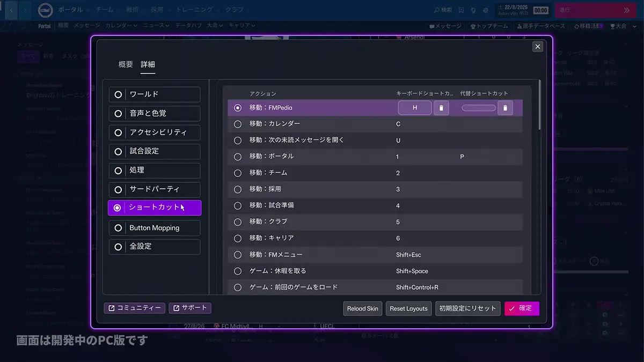This screenshot has height=362, width=644.
Task: Click the alternate shortcut P for ポータル
Action: point(462,157)
